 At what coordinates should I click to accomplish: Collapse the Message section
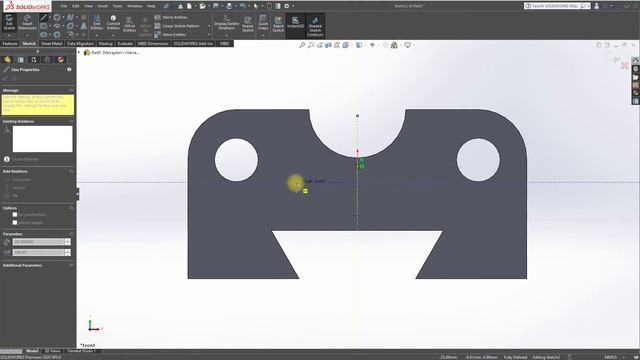(x=71, y=90)
